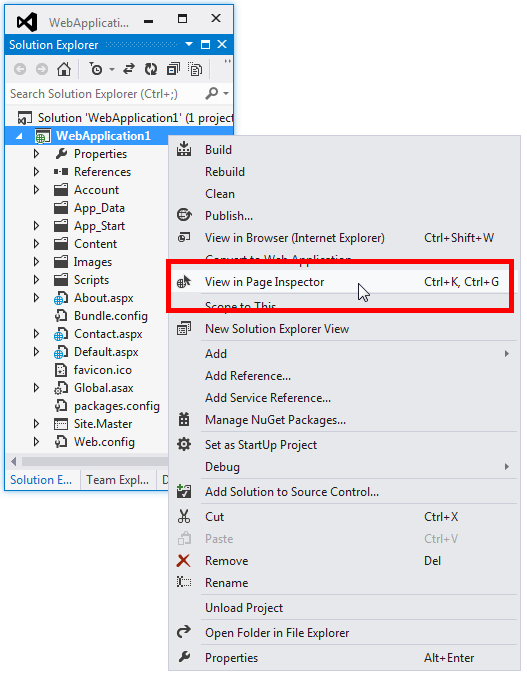The image size is (527, 677).
Task: Toggle Sync with Active Document icon
Action: pos(129,69)
